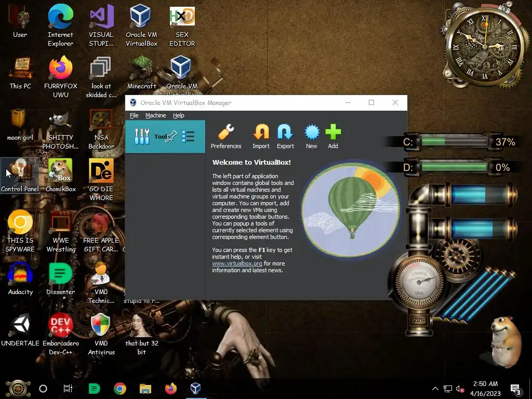Open File Explorer from the taskbar
532x399 pixels.
145,389
